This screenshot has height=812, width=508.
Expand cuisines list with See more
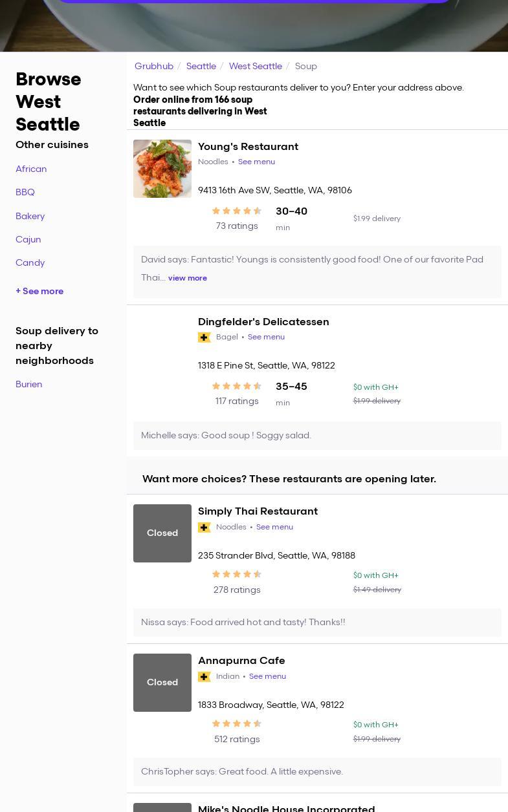tap(39, 291)
